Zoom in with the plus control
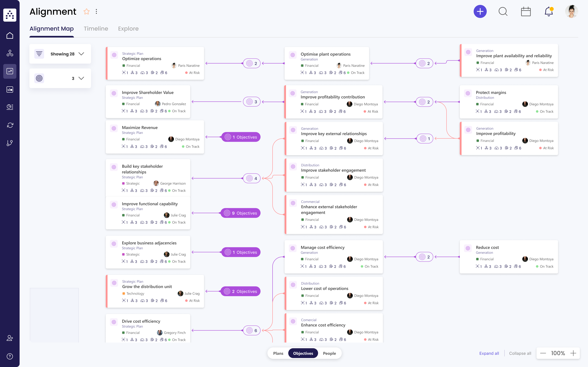This screenshot has width=588, height=367. (x=573, y=353)
